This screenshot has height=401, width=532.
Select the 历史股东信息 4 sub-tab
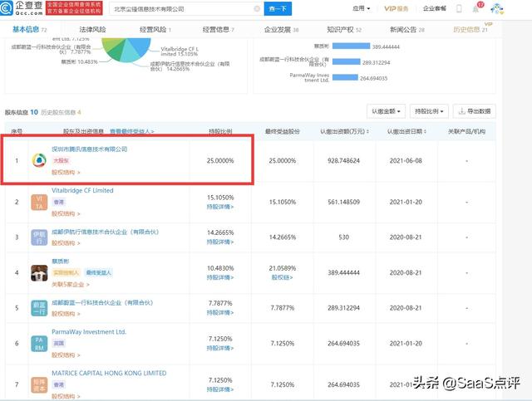pyautogui.click(x=61, y=112)
